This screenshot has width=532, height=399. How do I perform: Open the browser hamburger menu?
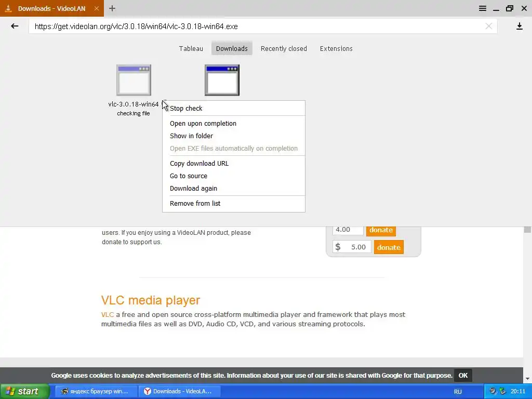coord(483,8)
